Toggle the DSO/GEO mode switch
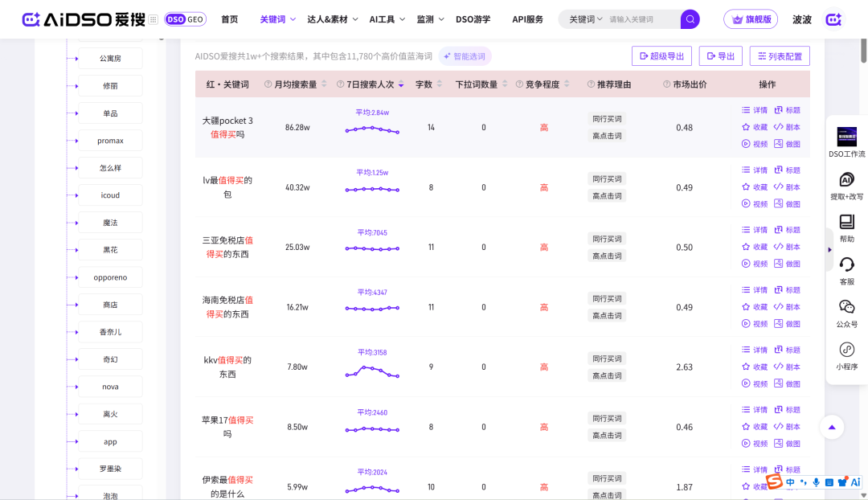The height and width of the screenshot is (500, 868). (185, 19)
